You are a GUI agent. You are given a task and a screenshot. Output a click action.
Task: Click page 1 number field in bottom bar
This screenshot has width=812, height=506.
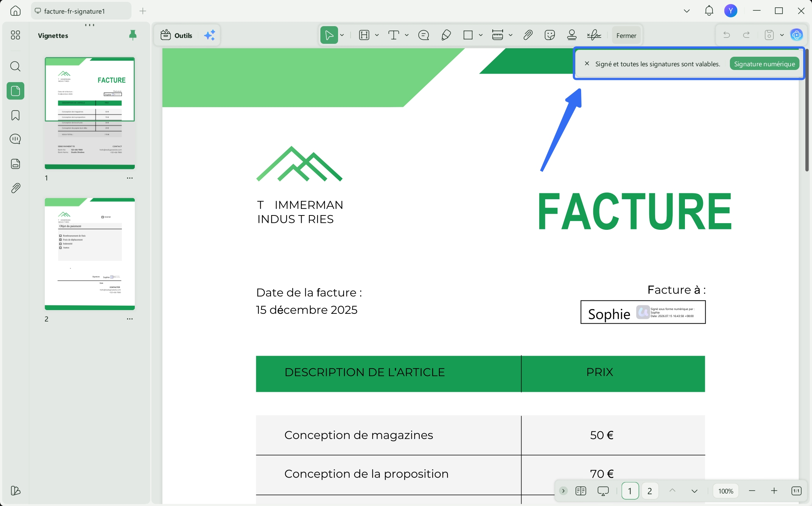pyautogui.click(x=630, y=491)
